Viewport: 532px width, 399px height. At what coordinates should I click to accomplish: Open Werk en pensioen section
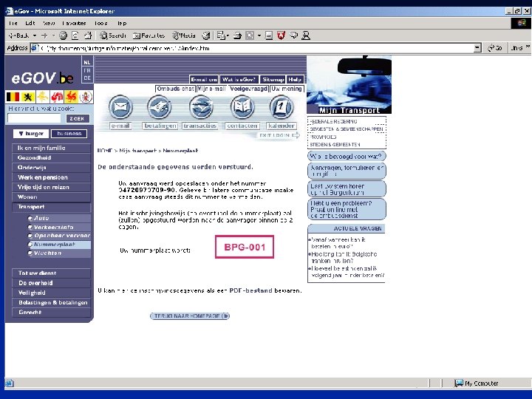[51, 177]
